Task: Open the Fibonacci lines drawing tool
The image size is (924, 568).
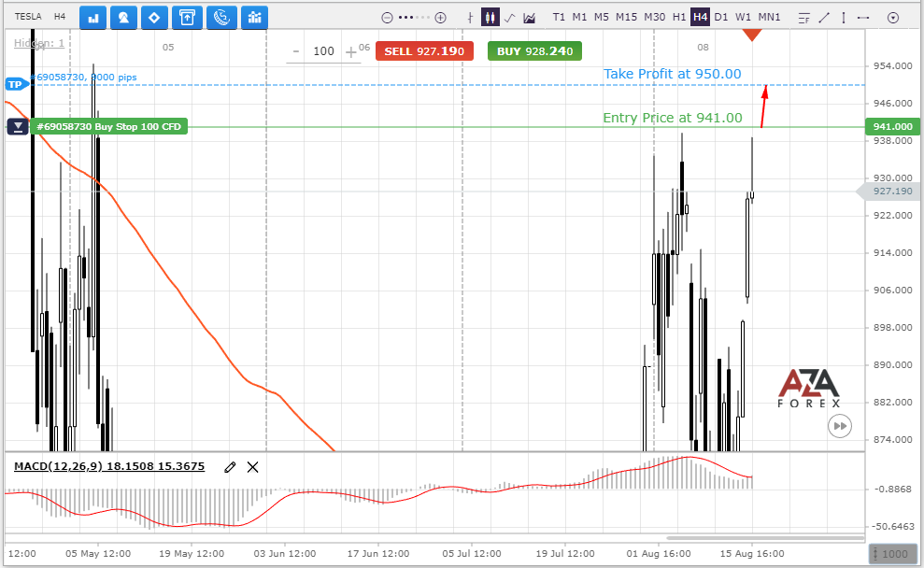Action: pos(803,18)
